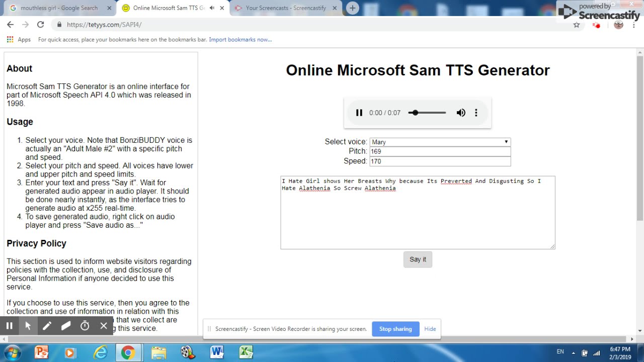Open PowerPoint from the taskbar
This screenshot has height=362, width=644.
tap(41, 352)
